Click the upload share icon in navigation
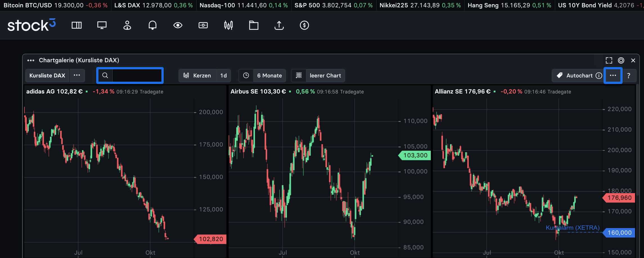644x258 pixels. (279, 25)
